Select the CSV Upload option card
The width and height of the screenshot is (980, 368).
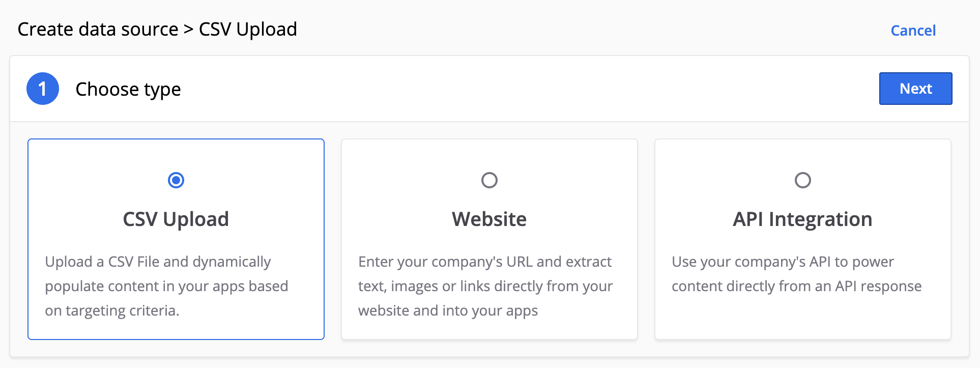(x=176, y=238)
